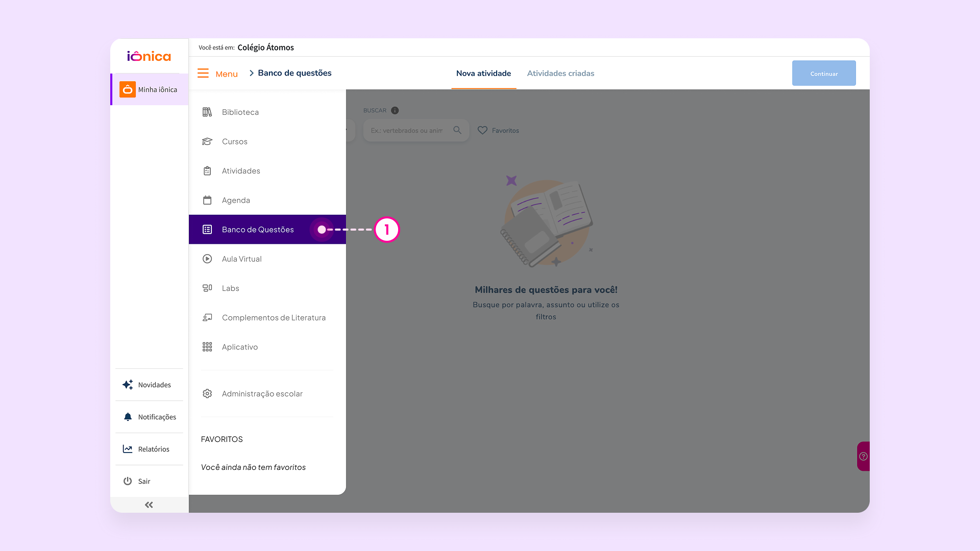Click the Aula Virtual play icon
980x551 pixels.
coord(207,259)
